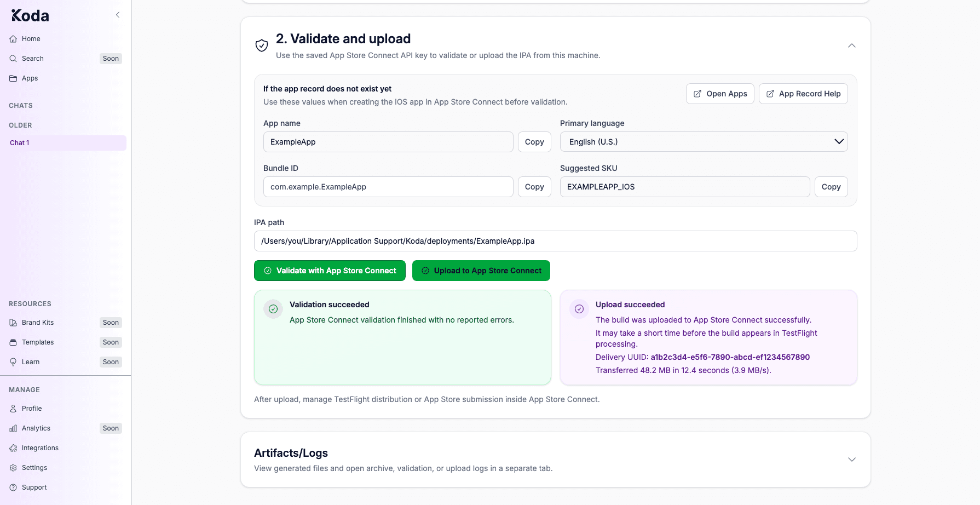Viewport: 980px width, 505px height.
Task: Copy the Bundle ID value
Action: [534, 187]
